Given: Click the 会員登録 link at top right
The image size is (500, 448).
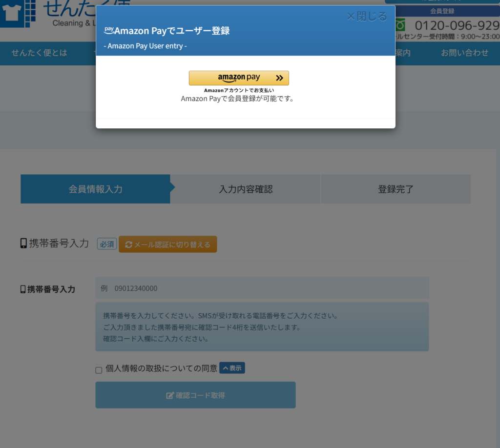Looking at the screenshot, I should click(442, 11).
